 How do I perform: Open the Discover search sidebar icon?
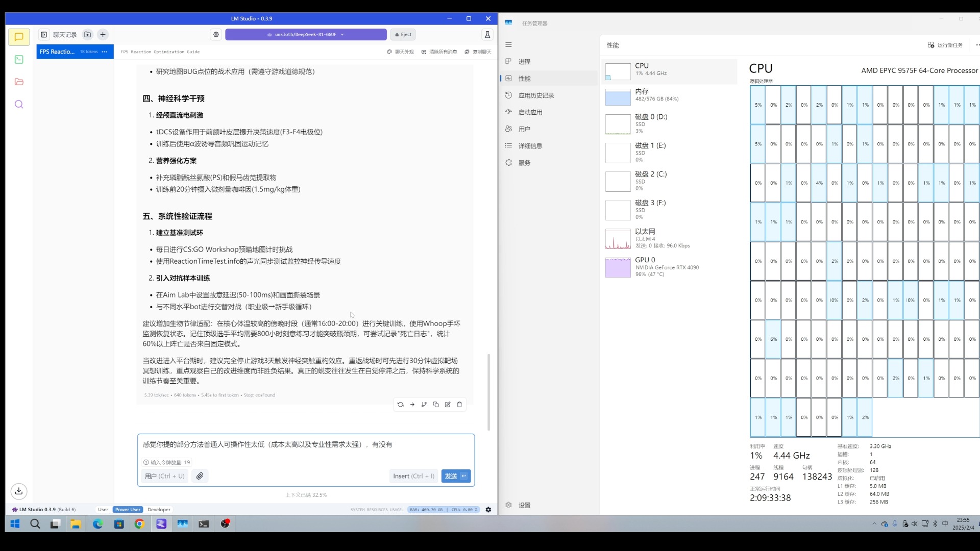point(19,105)
